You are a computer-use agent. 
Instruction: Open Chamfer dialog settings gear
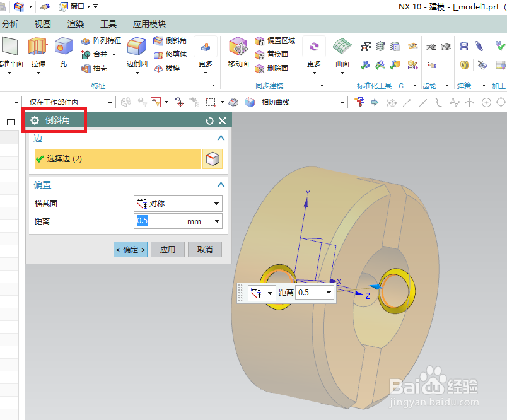click(x=35, y=120)
